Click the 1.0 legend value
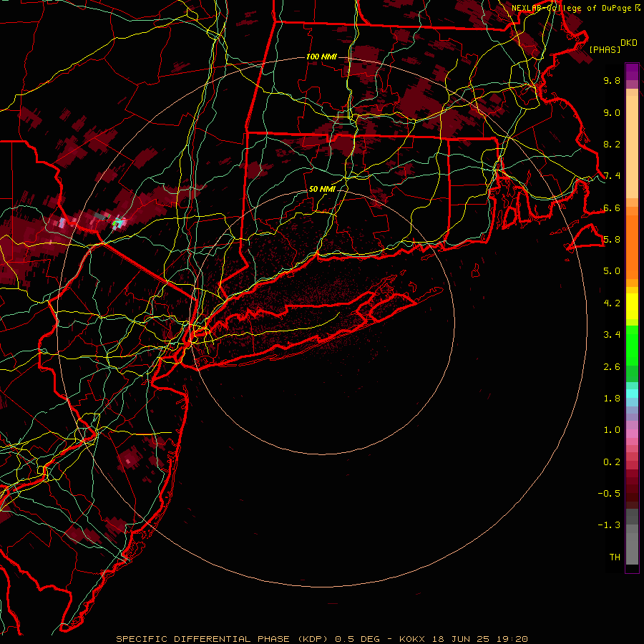 click(x=612, y=430)
